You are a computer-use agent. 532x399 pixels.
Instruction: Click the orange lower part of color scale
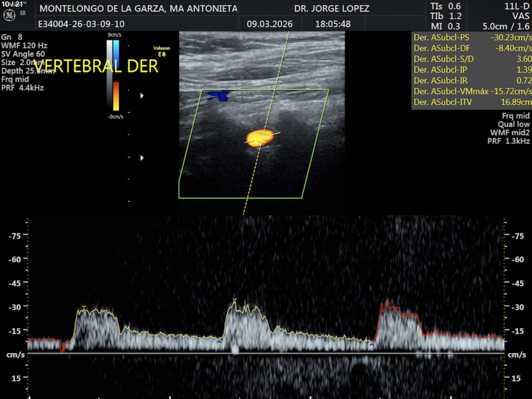[116, 95]
